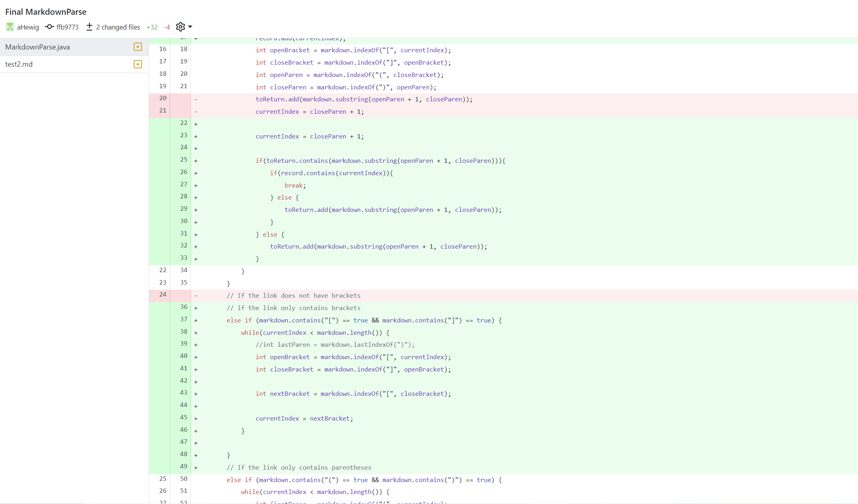Click the 2 changed files label
The height and width of the screenshot is (504, 858).
coord(118,27)
